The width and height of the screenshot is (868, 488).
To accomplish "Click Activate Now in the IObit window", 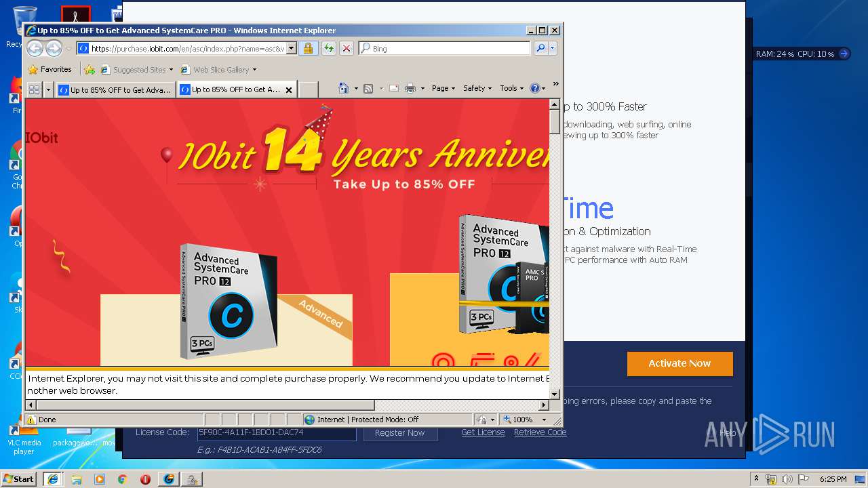I will 679,363.
